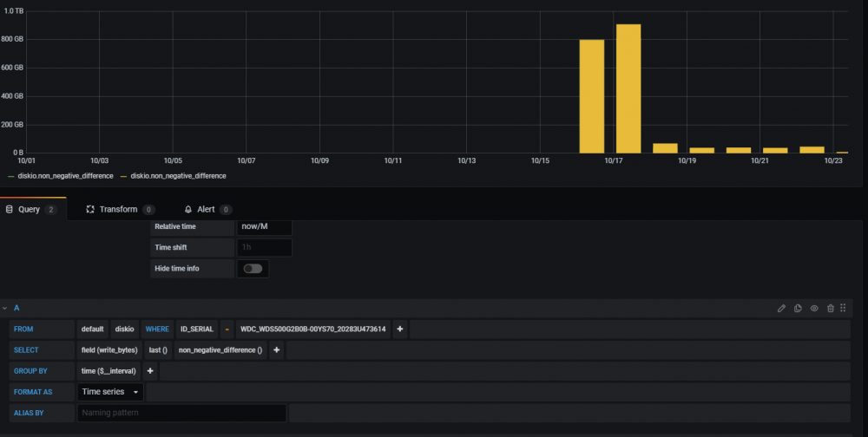The height and width of the screenshot is (437, 868).
Task: Switch to the Transform tab
Action: tap(120, 209)
